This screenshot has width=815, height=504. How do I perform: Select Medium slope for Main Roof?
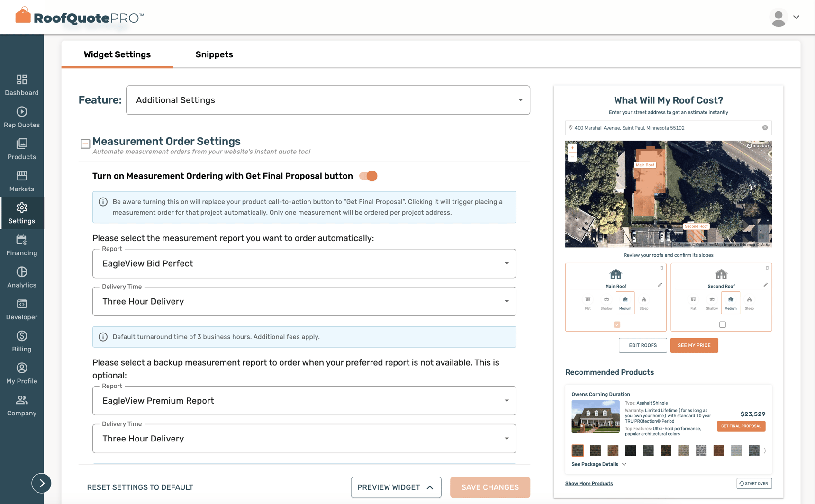click(x=625, y=303)
